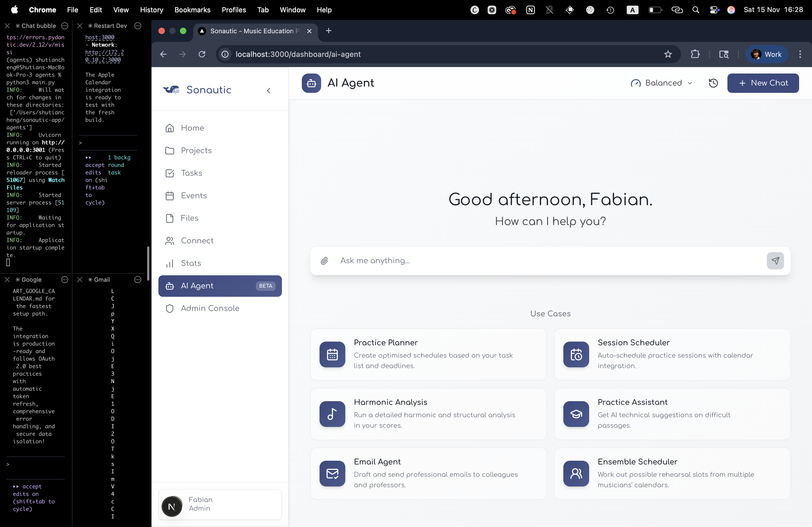This screenshot has height=527, width=812.
Task: Click the Email Agent envelope icon
Action: click(332, 474)
